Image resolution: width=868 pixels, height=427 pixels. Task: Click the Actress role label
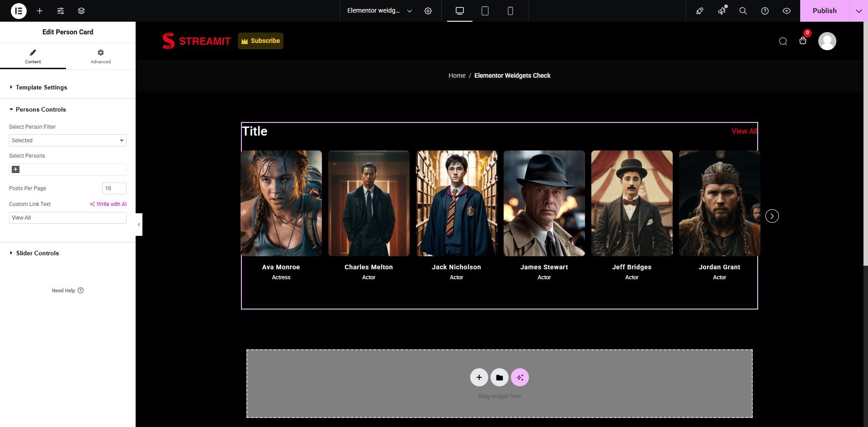click(x=281, y=277)
